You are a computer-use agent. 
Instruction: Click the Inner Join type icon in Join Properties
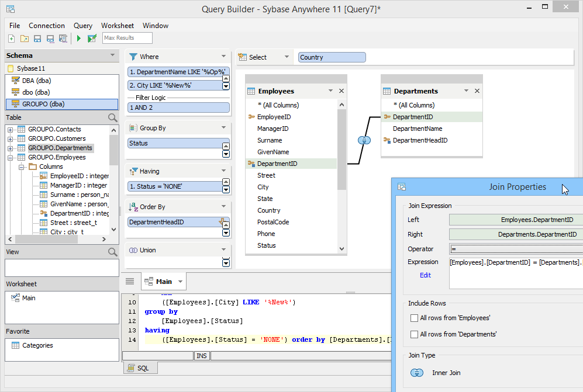tap(417, 373)
